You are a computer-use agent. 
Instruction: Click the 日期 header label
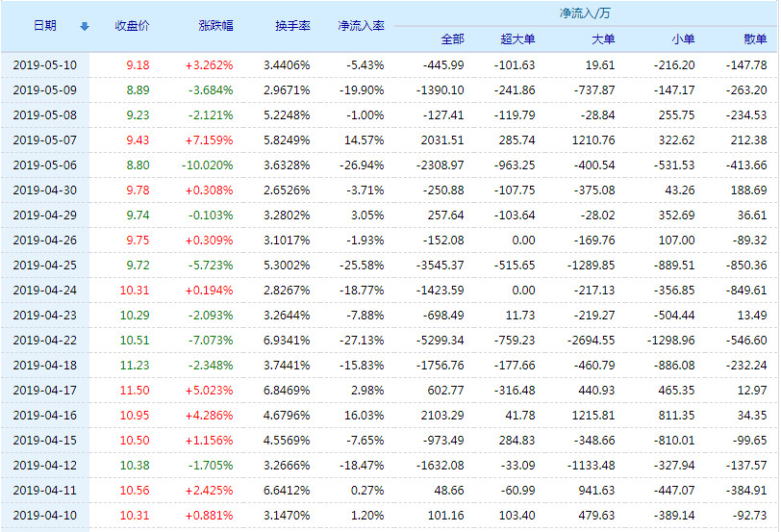(45, 26)
